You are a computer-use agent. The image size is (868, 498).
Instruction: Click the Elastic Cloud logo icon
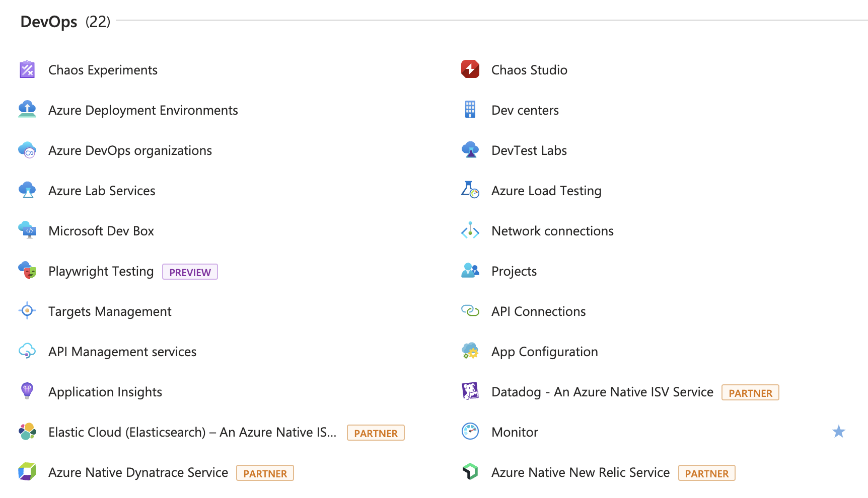click(27, 432)
